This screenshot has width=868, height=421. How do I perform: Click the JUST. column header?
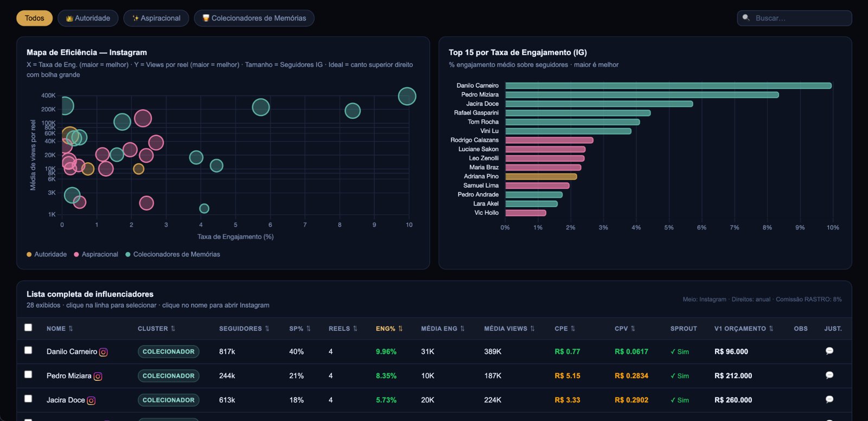pos(833,329)
